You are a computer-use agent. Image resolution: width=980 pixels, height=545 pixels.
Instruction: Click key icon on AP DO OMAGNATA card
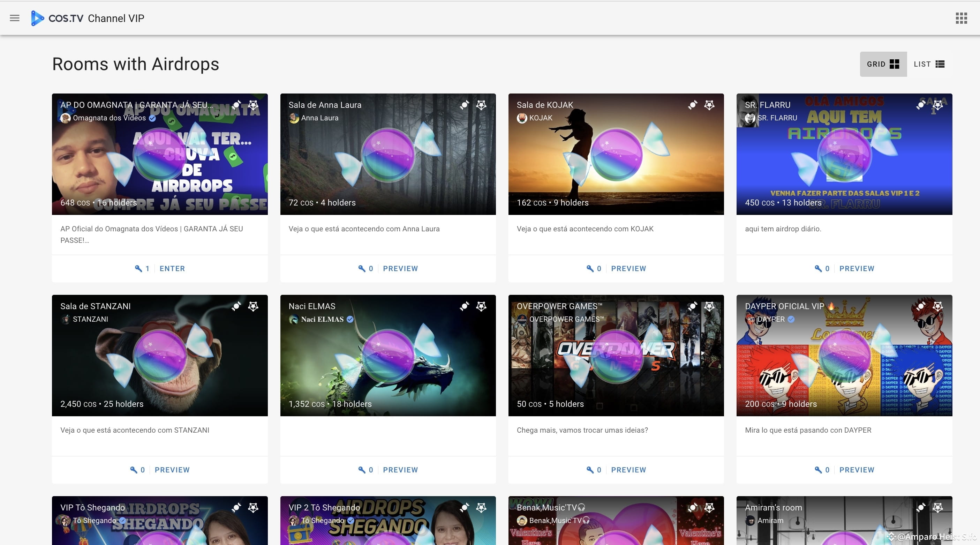tap(138, 268)
